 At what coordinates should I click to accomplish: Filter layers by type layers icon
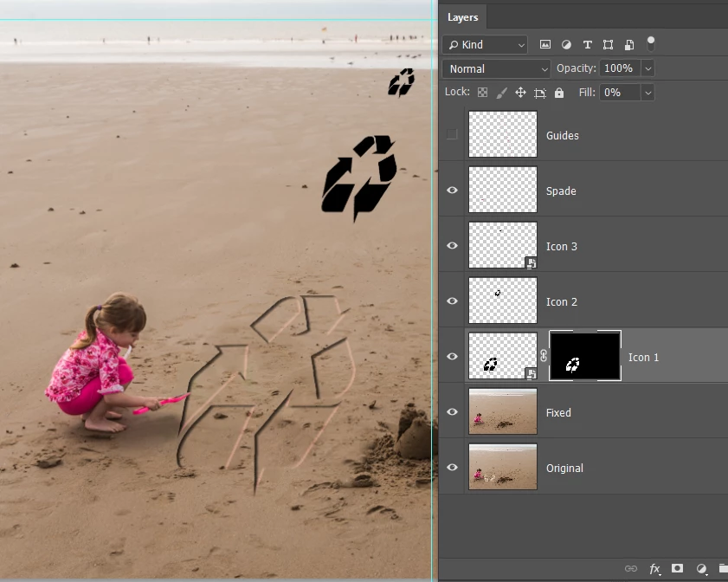[587, 44]
